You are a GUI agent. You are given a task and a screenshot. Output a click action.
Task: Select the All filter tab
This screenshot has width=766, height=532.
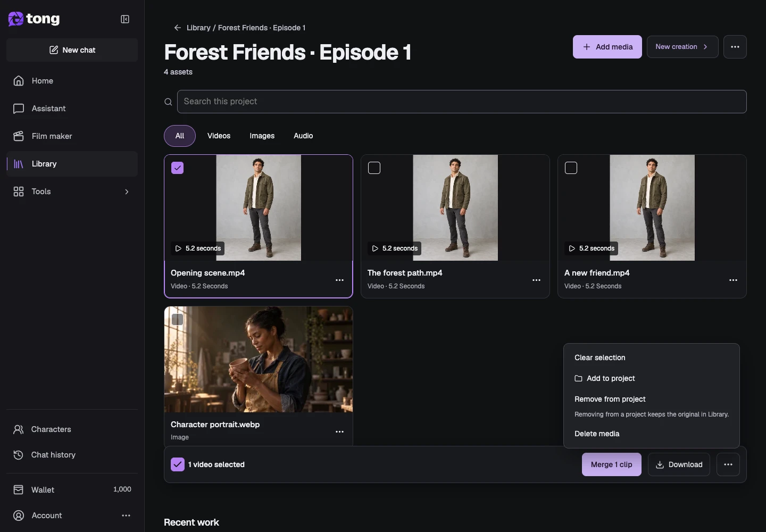click(180, 136)
